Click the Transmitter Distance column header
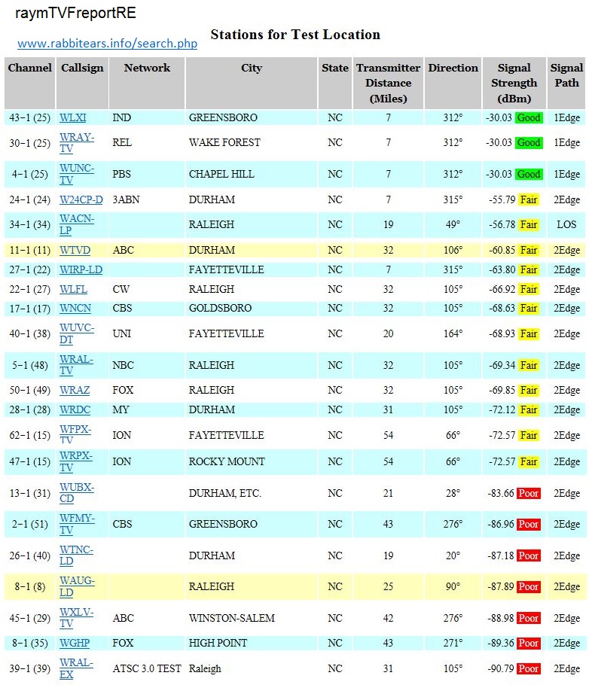Image resolution: width=589 pixels, height=700 pixels. coord(388,84)
